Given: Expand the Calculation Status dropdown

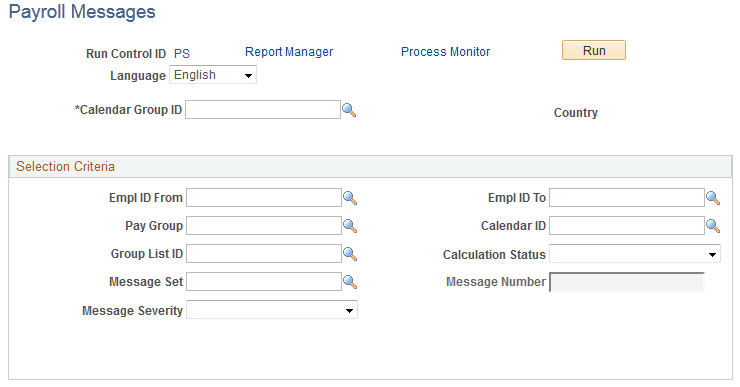Looking at the screenshot, I should click(635, 254).
